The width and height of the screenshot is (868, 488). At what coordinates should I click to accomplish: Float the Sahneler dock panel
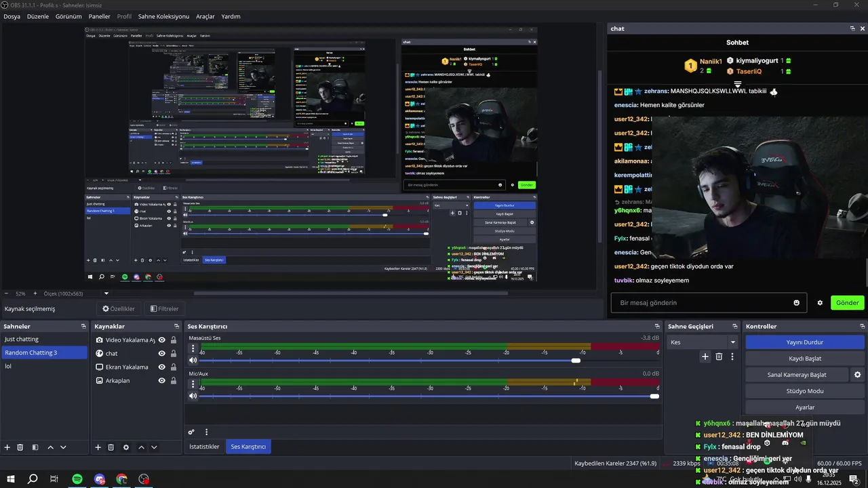pos(83,327)
